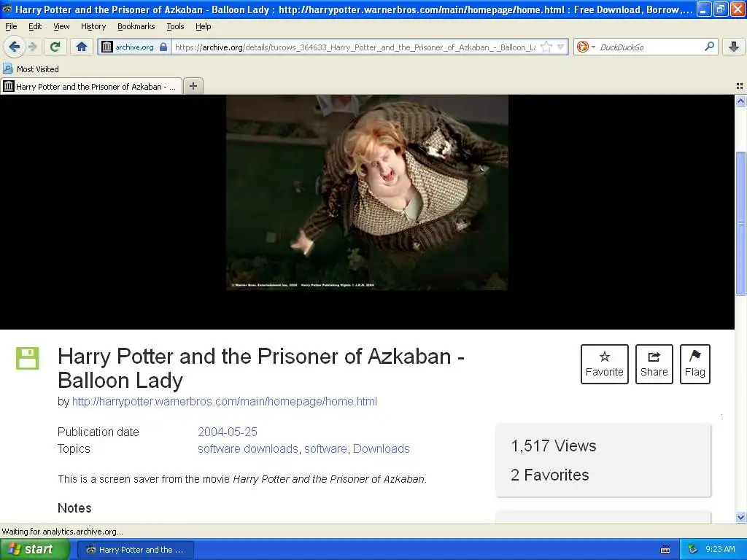Open the File menu
This screenshot has height=560, width=747.
click(11, 27)
